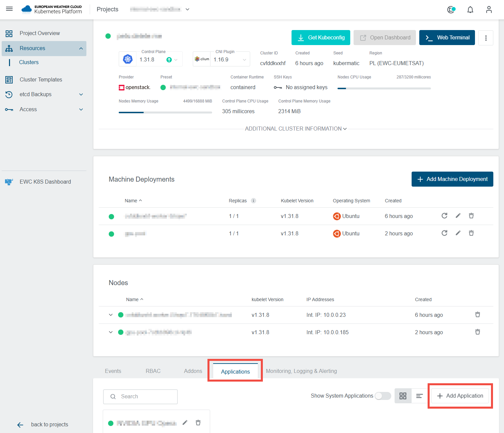Click the changelog/help icon beside the bell

pyautogui.click(x=451, y=10)
